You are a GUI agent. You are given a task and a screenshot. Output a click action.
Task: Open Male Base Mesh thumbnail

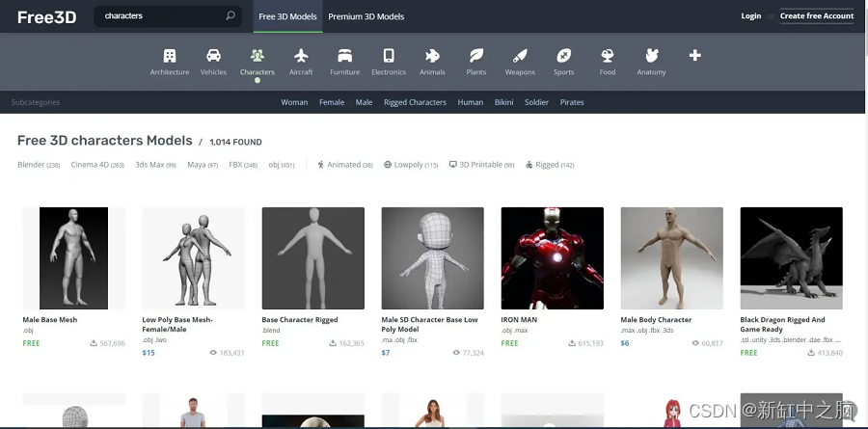point(73,258)
